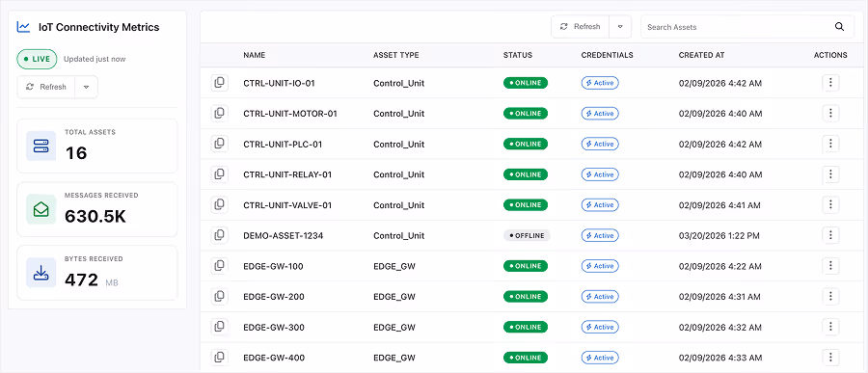Sort by the CREATED AT column header
Screen dimensions: 868x373
[701, 55]
